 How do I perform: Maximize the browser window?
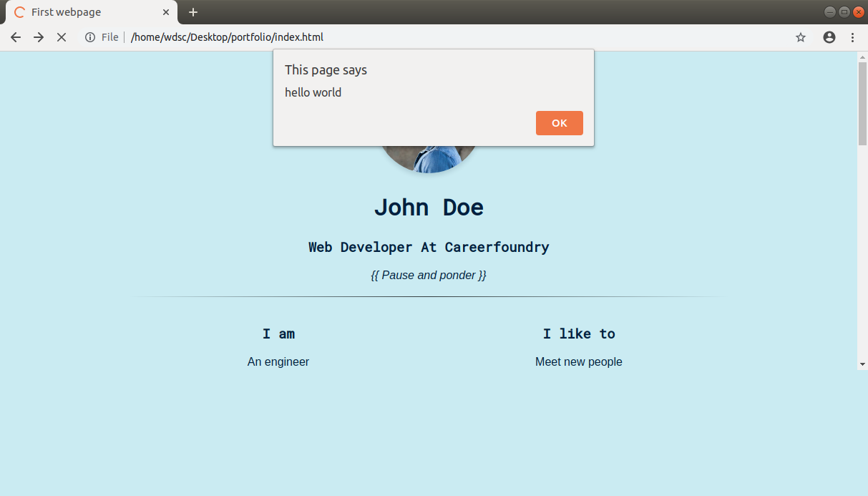(x=844, y=11)
